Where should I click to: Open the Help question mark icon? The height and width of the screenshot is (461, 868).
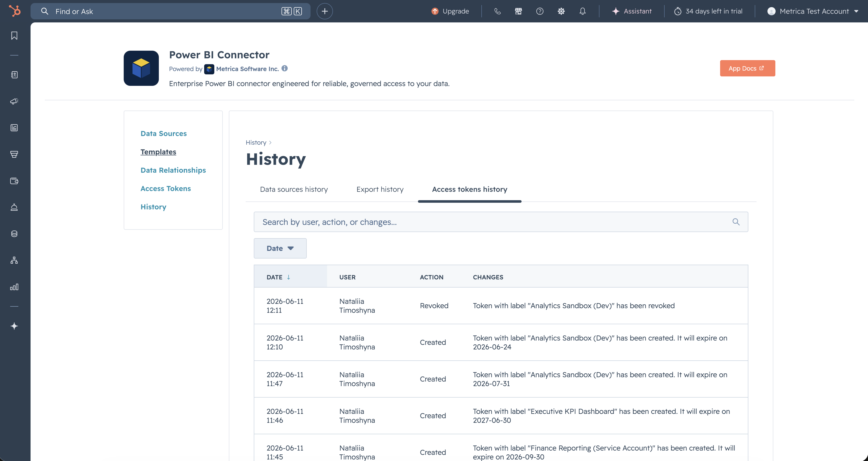pyautogui.click(x=539, y=11)
